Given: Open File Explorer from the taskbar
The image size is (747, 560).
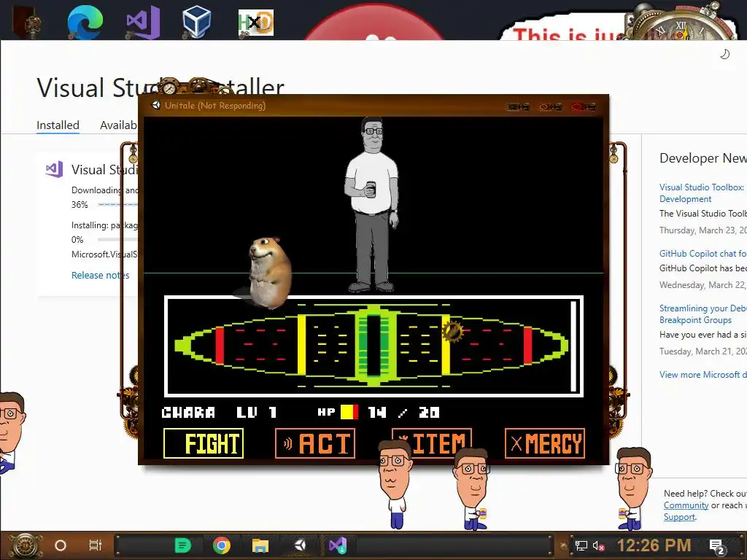Looking at the screenshot, I should tap(260, 545).
